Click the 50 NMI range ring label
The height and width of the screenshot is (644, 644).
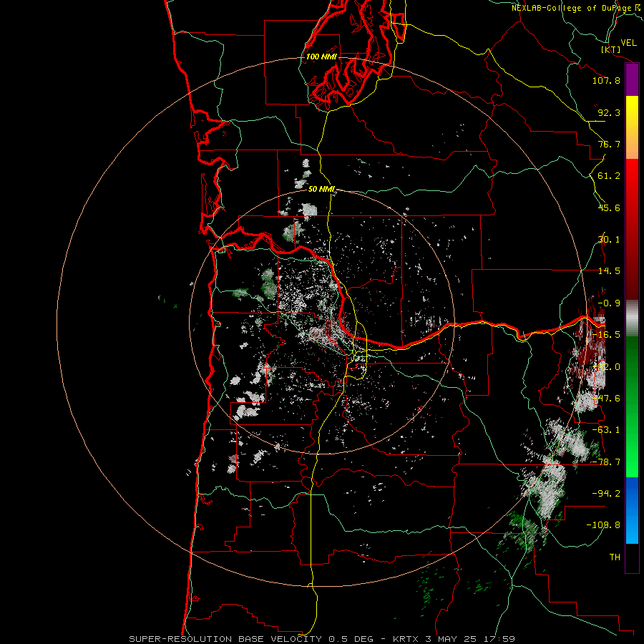pyautogui.click(x=321, y=189)
